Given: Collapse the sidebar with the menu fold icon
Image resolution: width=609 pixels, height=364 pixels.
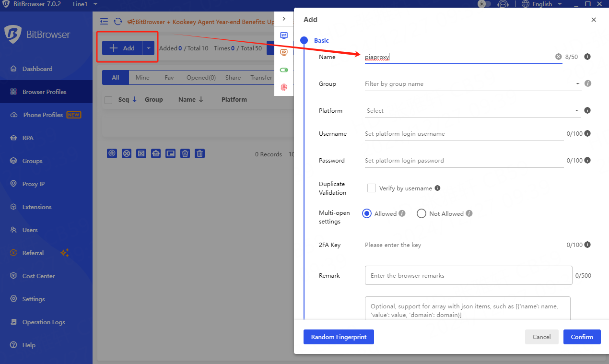Looking at the screenshot, I should point(104,22).
